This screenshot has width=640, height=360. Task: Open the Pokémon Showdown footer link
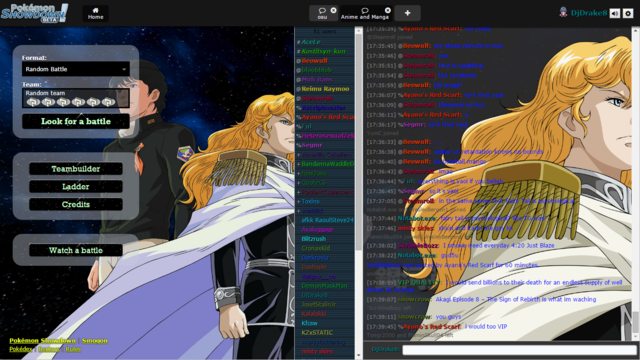click(x=42, y=340)
